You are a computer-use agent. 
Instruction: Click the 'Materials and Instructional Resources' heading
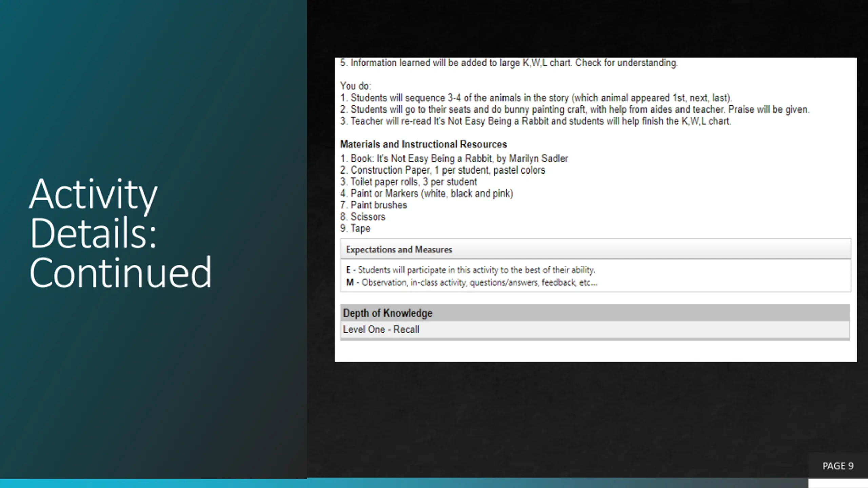423,144
